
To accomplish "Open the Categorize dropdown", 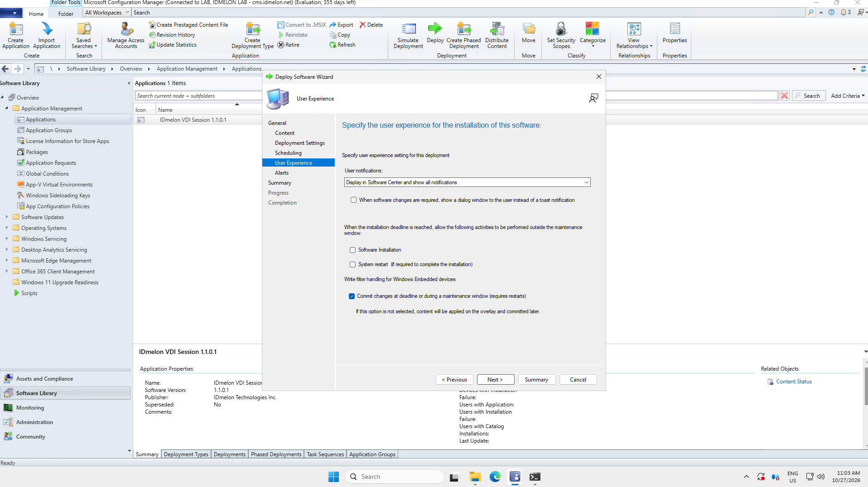I will [x=593, y=43].
